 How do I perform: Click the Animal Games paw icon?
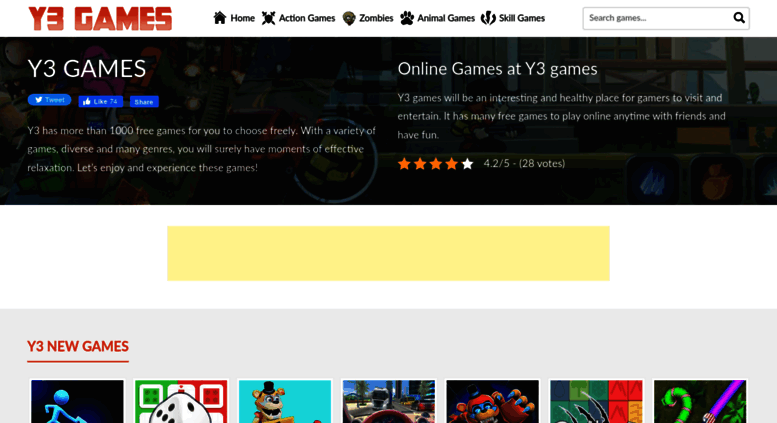(407, 18)
